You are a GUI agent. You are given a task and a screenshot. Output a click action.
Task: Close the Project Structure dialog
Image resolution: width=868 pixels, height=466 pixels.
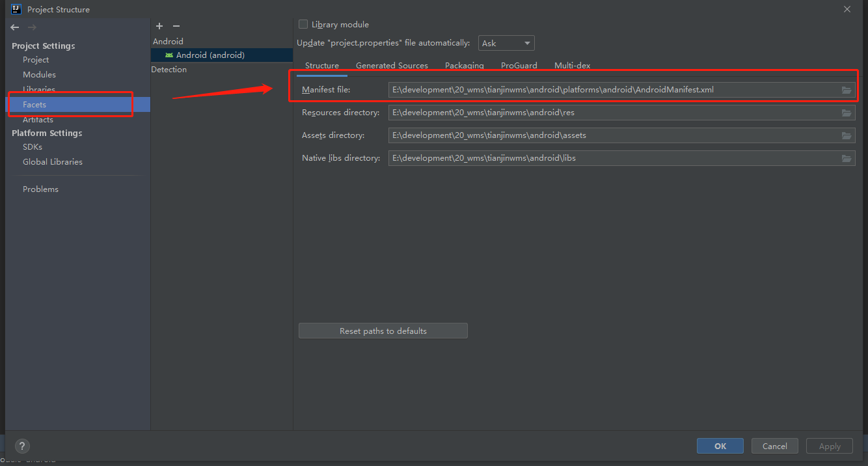(847, 9)
